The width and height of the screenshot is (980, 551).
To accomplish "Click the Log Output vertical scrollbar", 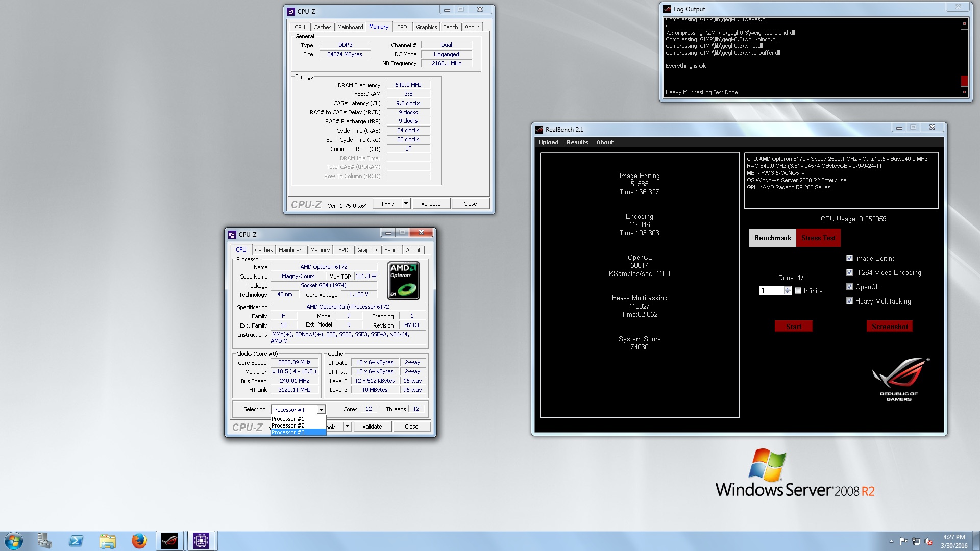I will (x=964, y=58).
